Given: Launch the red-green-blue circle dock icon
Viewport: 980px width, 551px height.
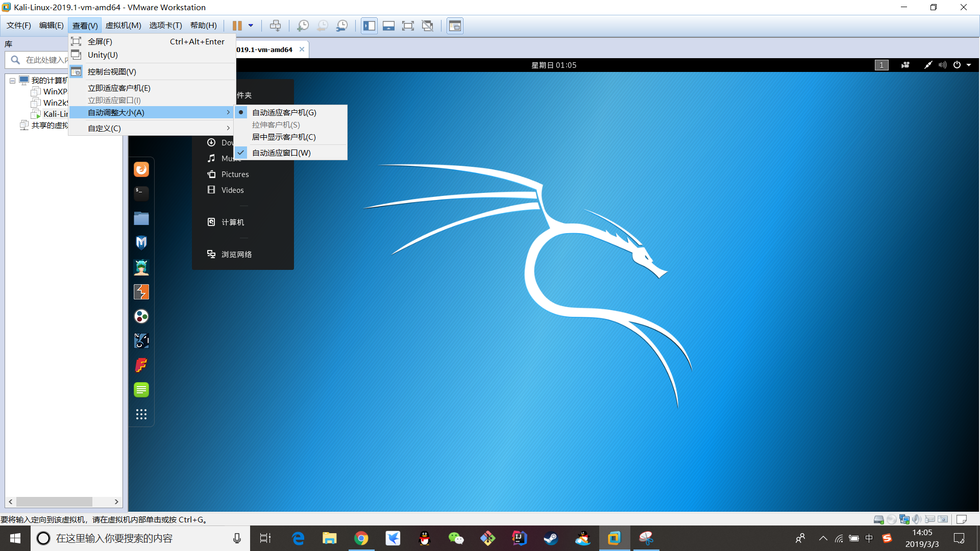Looking at the screenshot, I should [141, 316].
